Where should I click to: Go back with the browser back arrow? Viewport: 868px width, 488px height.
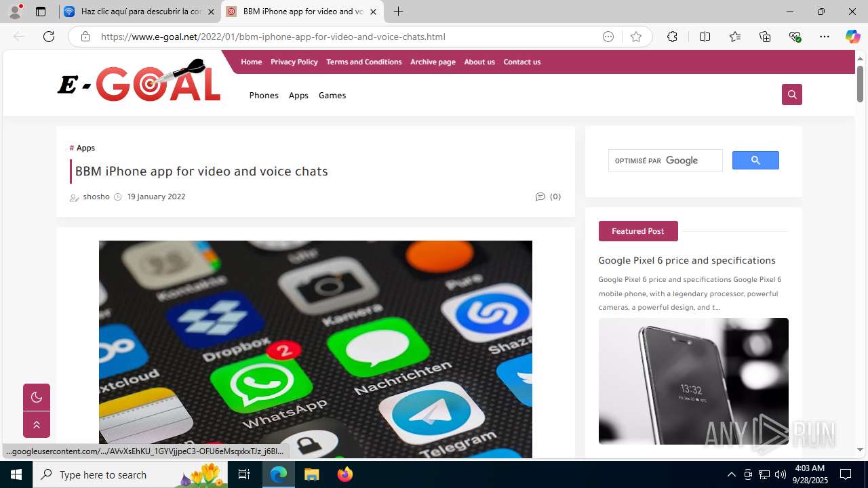[19, 37]
